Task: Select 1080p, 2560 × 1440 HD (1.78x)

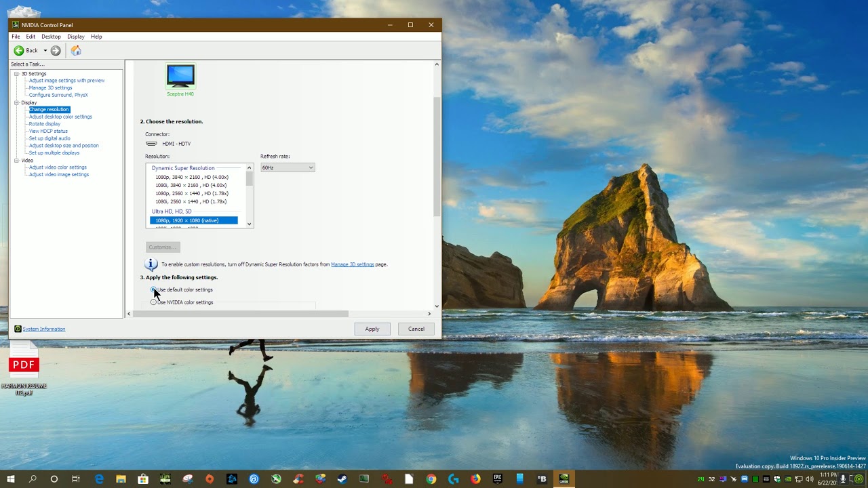Action: click(x=192, y=193)
